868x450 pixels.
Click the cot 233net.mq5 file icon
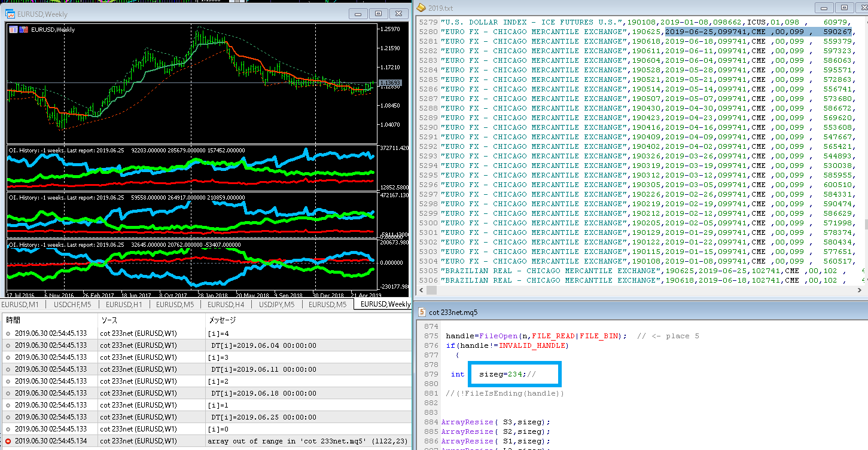pos(421,312)
